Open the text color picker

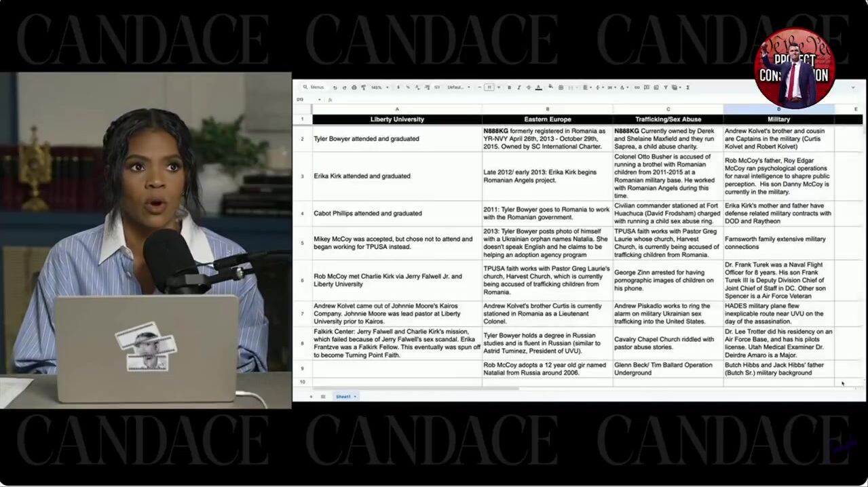[538, 87]
